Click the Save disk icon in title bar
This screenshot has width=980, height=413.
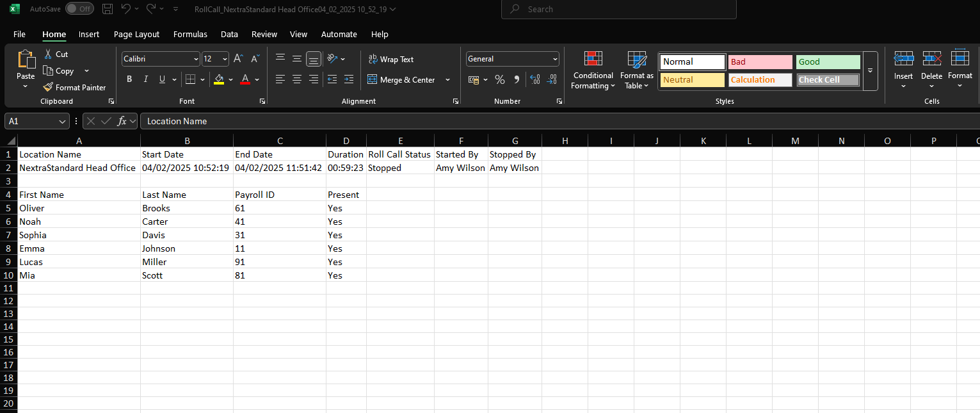[108, 9]
